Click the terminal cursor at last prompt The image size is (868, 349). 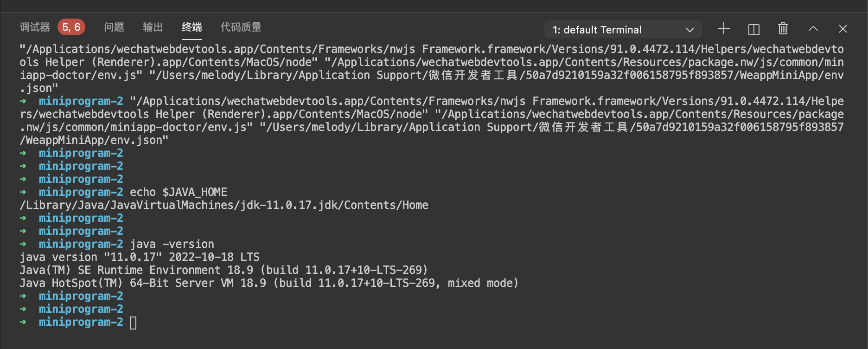[133, 323]
